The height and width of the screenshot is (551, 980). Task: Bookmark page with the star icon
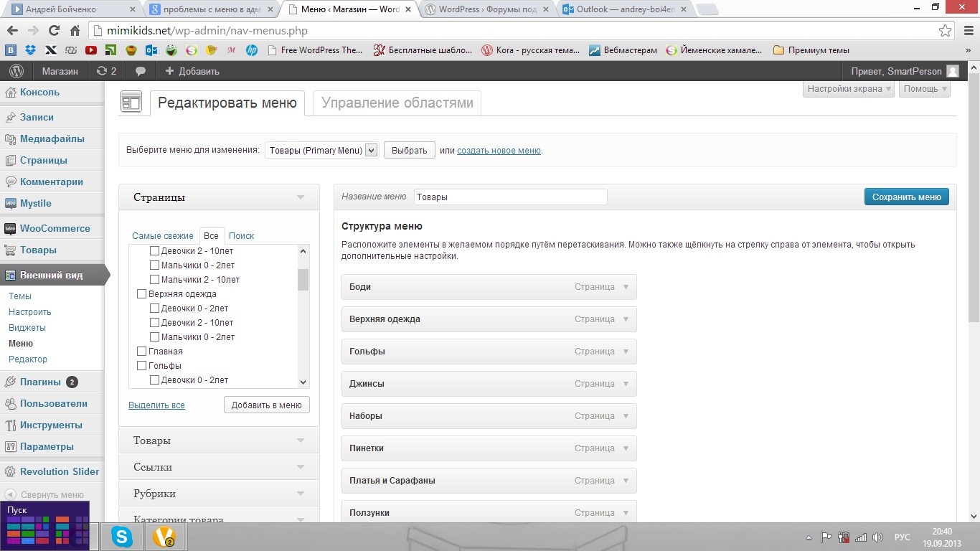click(946, 31)
